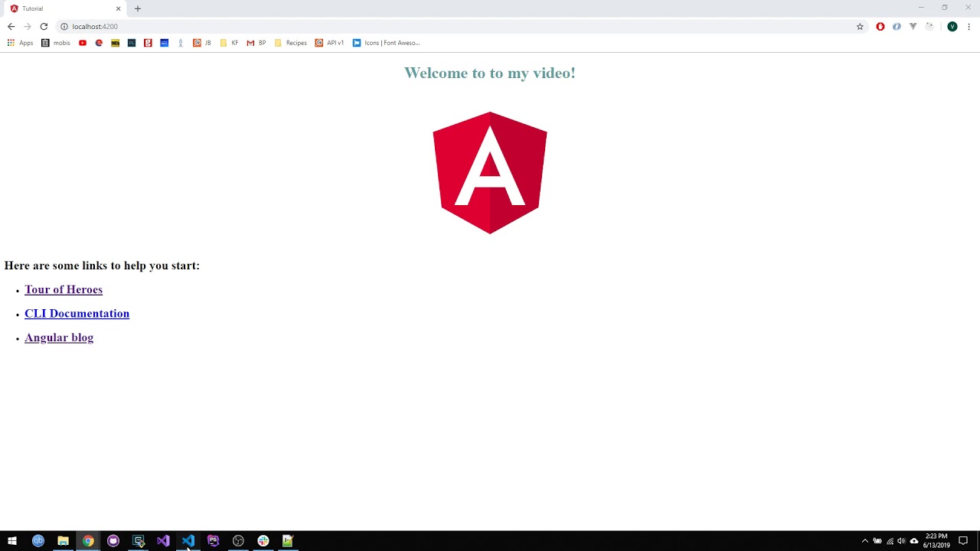This screenshot has width=980, height=551.
Task: Open the Icons Font Awesome bookmark
Action: click(x=387, y=43)
